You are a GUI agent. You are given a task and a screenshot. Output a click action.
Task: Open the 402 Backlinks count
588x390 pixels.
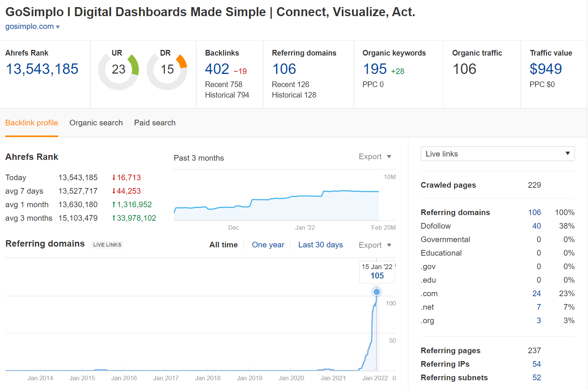click(x=217, y=69)
